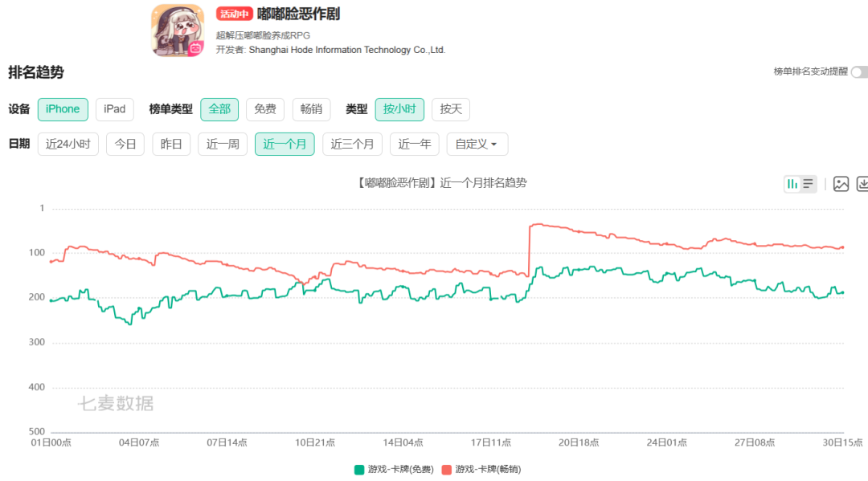Click the 排名趋势 section heading
The height and width of the screenshot is (481, 868).
pos(36,72)
